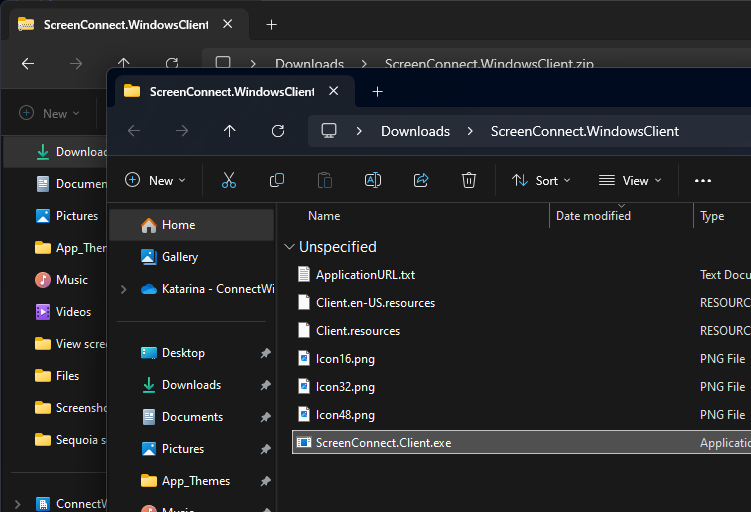The width and height of the screenshot is (751, 512).
Task: Click the Share icon in toolbar
Action: [x=421, y=180]
